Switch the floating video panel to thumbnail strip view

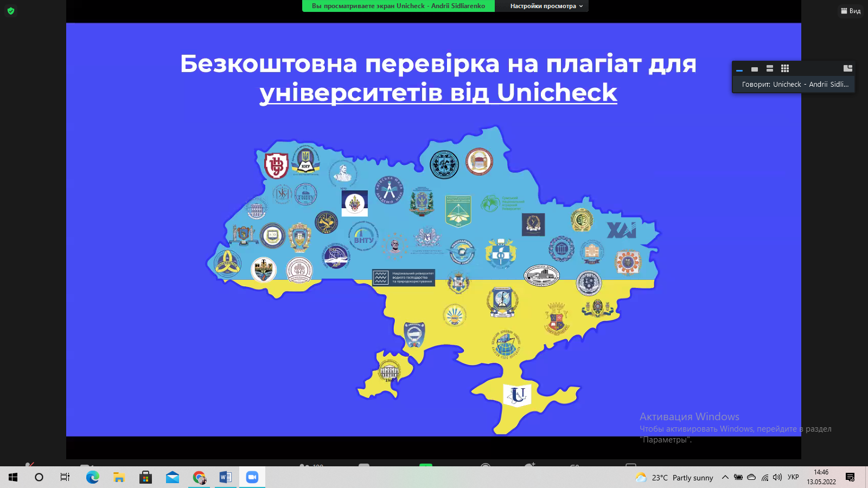[770, 68]
